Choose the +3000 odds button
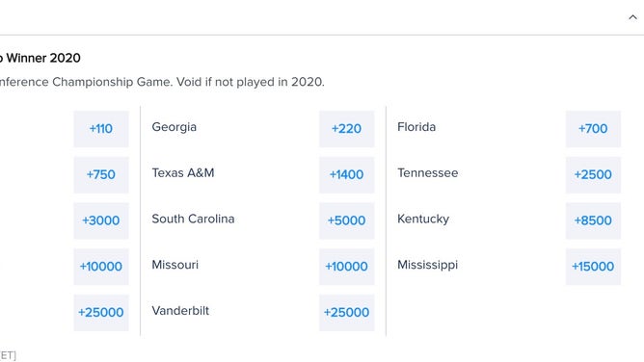 click(101, 220)
